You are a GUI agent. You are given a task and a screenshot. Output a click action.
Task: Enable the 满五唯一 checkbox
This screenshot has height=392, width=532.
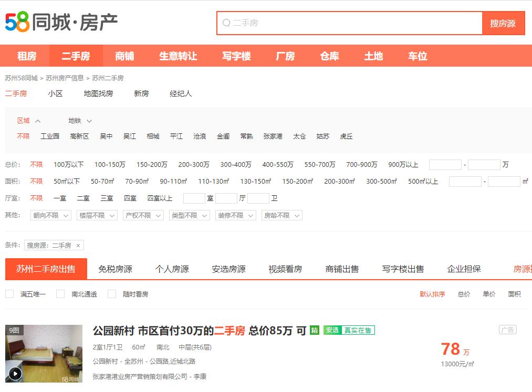(x=9, y=294)
